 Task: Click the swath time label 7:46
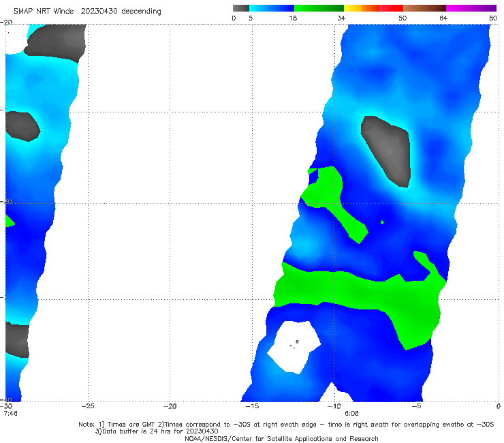pyautogui.click(x=10, y=413)
